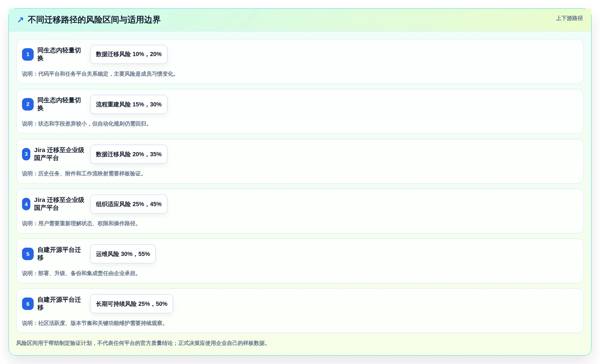
Task: Click 自建开源平台迁移 title in card 6
Action: point(59,304)
